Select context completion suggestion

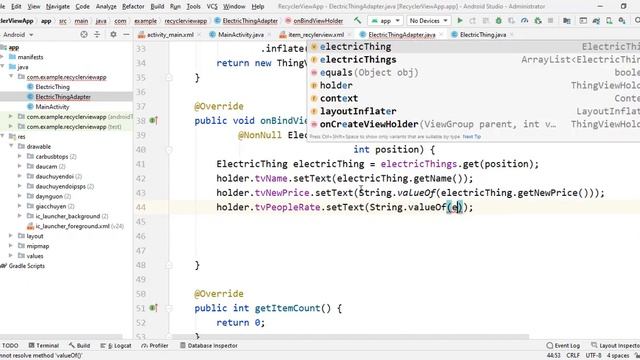[473, 98]
